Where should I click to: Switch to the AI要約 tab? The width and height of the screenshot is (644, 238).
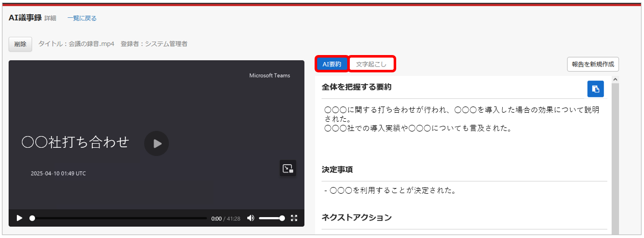[332, 64]
